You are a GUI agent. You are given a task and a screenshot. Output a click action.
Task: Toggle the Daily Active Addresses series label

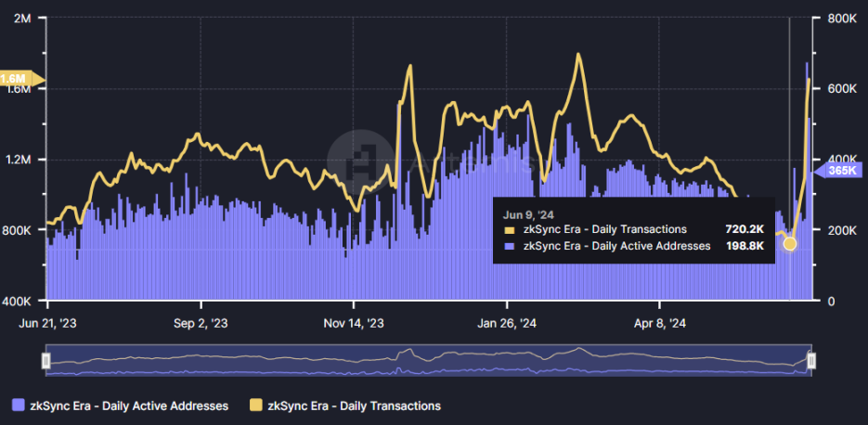click(x=129, y=406)
